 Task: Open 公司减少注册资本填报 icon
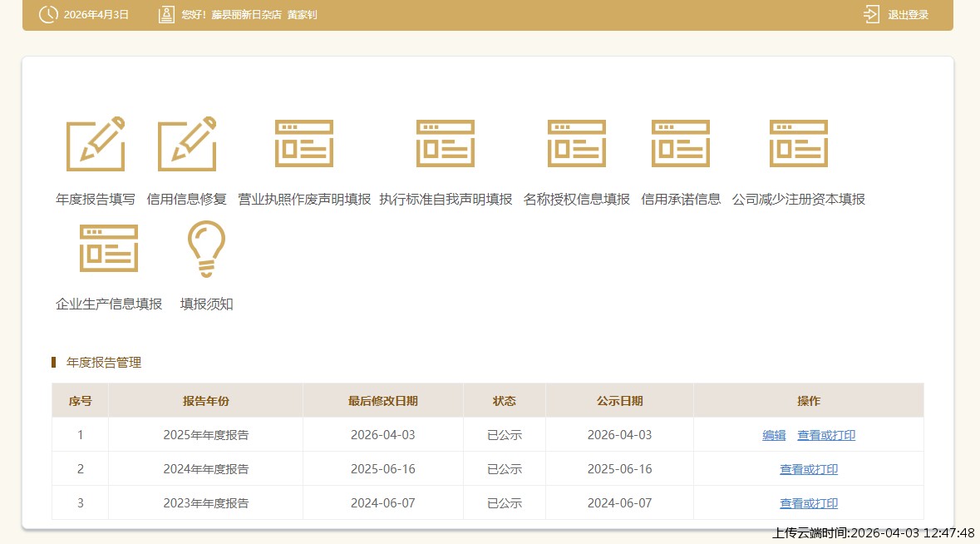pos(799,144)
